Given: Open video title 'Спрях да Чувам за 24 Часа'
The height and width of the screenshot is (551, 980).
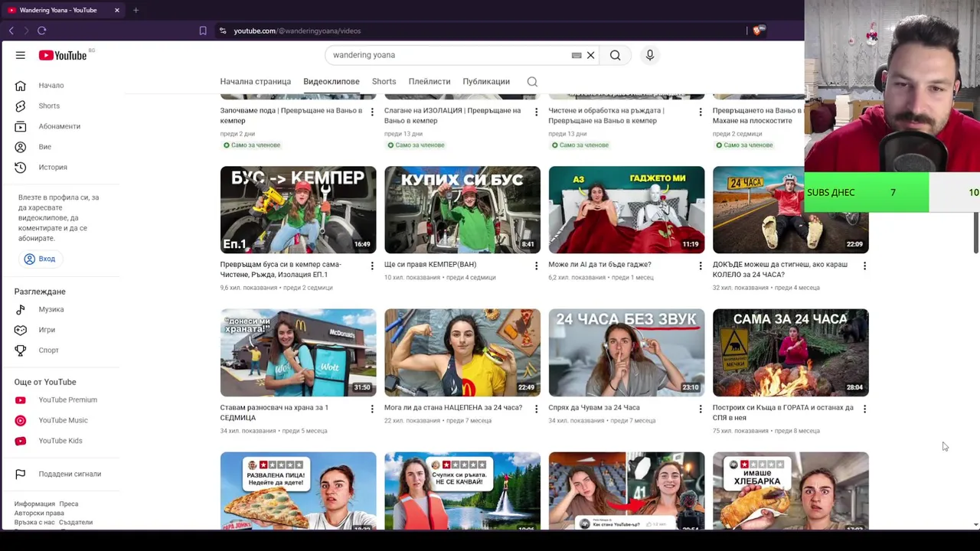Looking at the screenshot, I should 593,407.
